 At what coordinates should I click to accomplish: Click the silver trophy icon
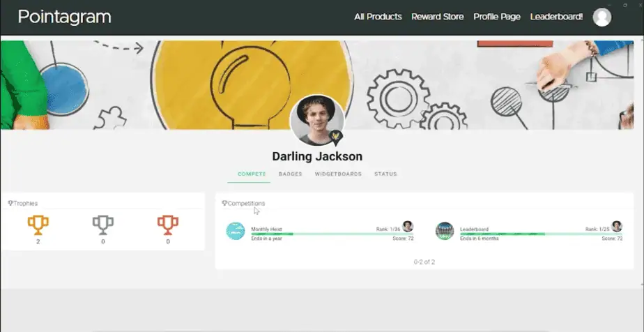[x=103, y=225]
